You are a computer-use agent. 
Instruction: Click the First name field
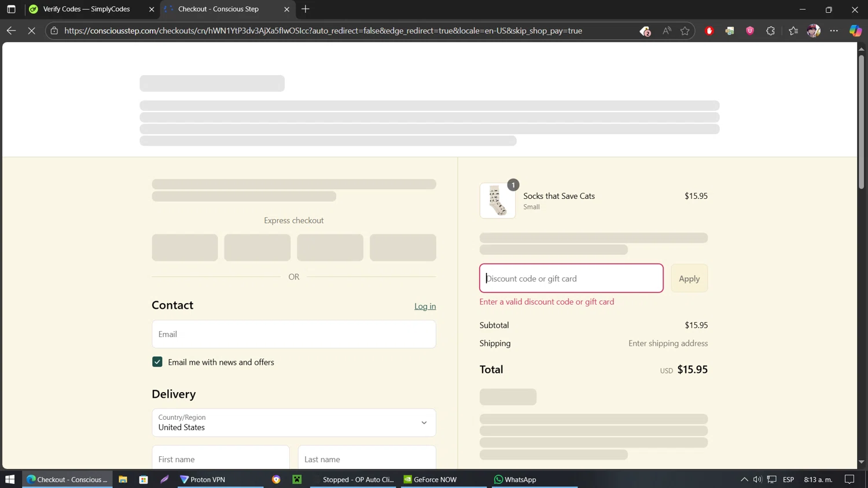220,459
